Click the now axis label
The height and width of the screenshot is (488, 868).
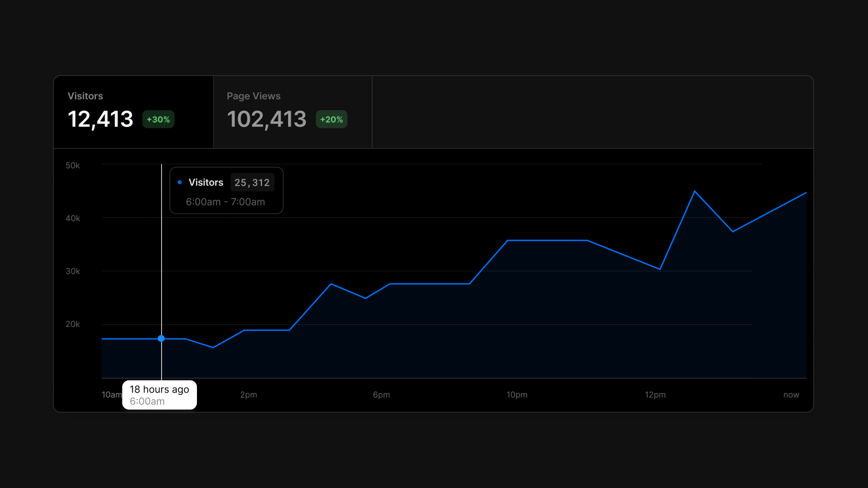point(792,395)
